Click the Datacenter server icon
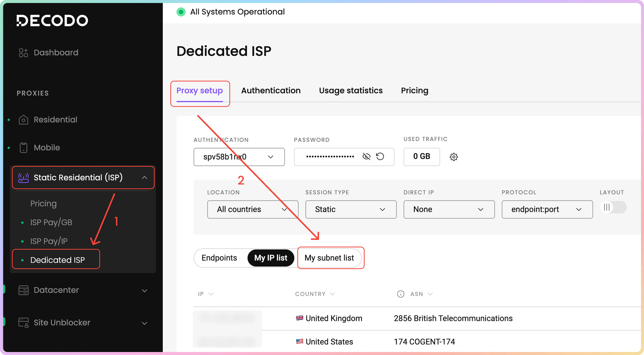The width and height of the screenshot is (644, 355). click(x=23, y=290)
